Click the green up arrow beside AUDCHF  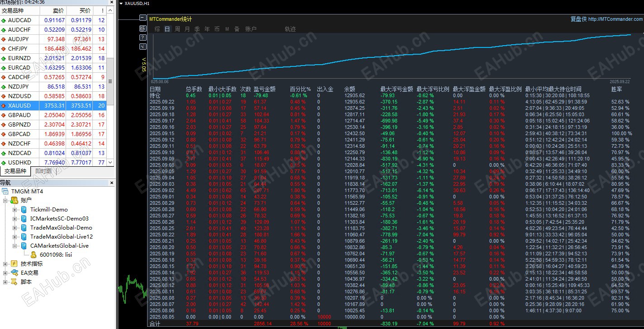[x=4, y=30]
